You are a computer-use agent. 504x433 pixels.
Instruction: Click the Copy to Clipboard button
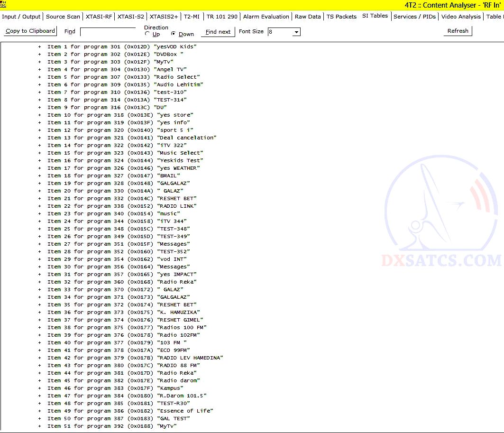[30, 31]
